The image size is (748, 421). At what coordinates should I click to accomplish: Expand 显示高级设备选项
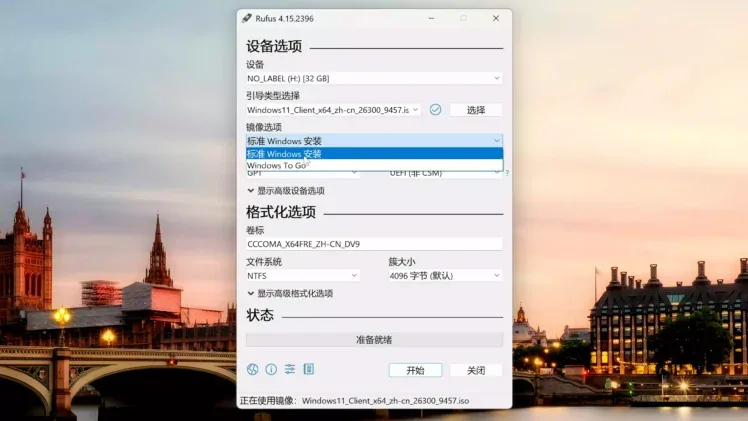click(x=286, y=191)
